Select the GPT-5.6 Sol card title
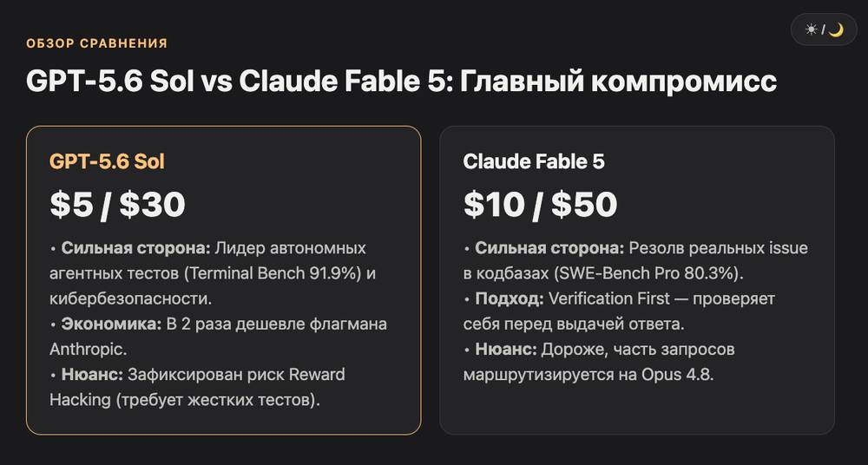Image resolution: width=868 pixels, height=465 pixels. [x=107, y=161]
